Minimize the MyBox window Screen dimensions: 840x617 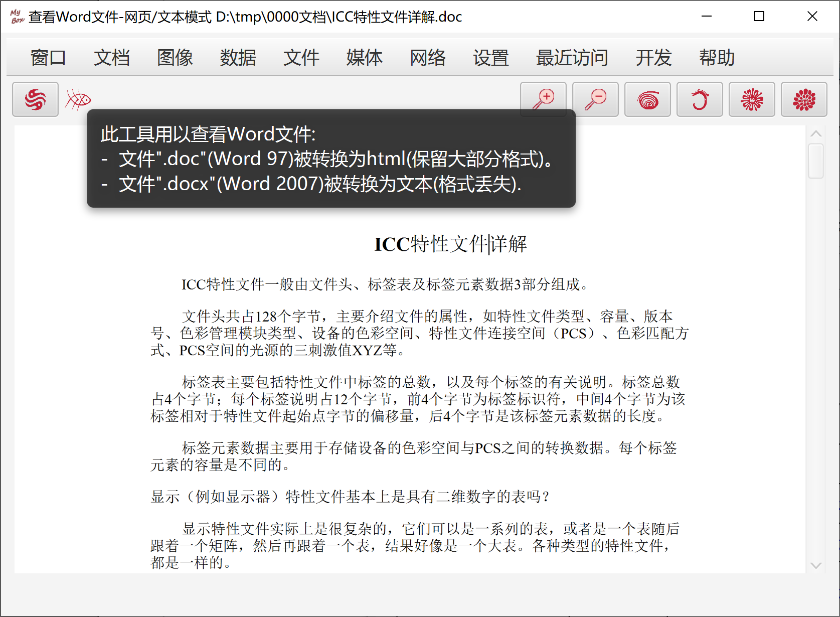[x=707, y=17]
